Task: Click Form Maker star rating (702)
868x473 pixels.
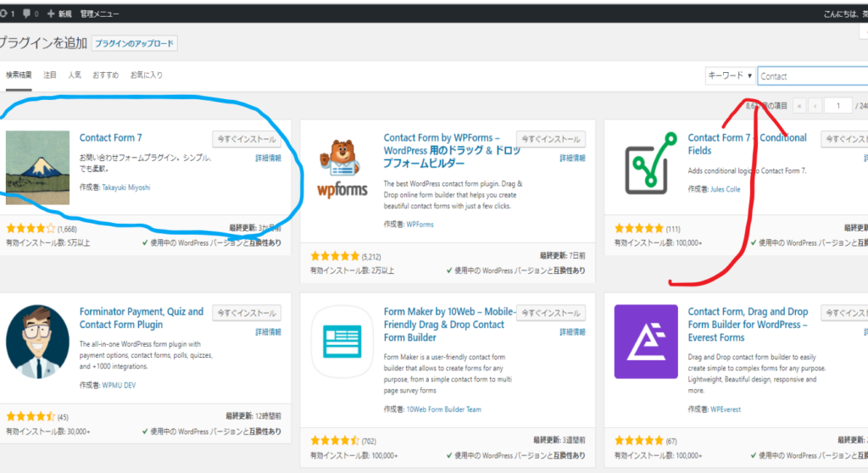Action: pyautogui.click(x=334, y=441)
